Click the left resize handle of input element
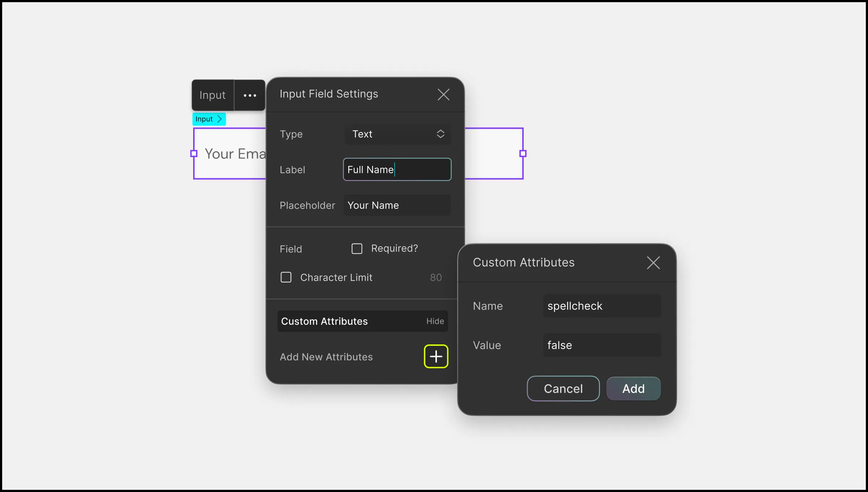Image resolution: width=868 pixels, height=492 pixels. click(x=194, y=154)
